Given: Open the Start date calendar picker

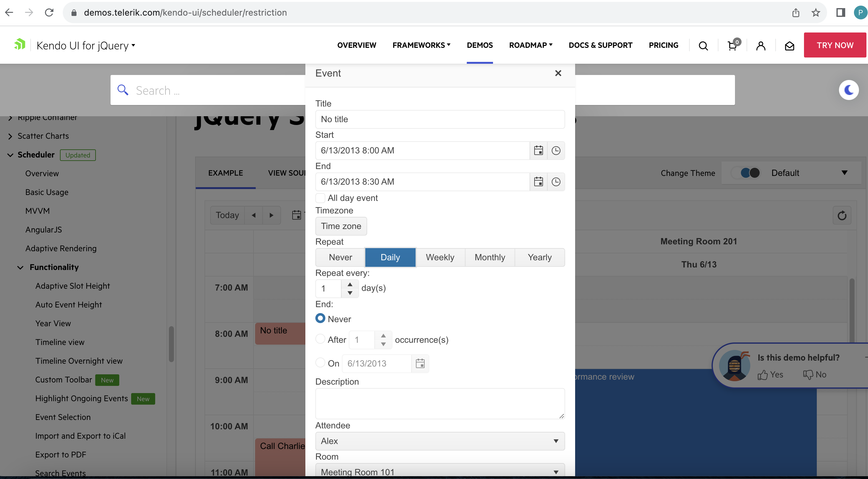Looking at the screenshot, I should point(538,150).
